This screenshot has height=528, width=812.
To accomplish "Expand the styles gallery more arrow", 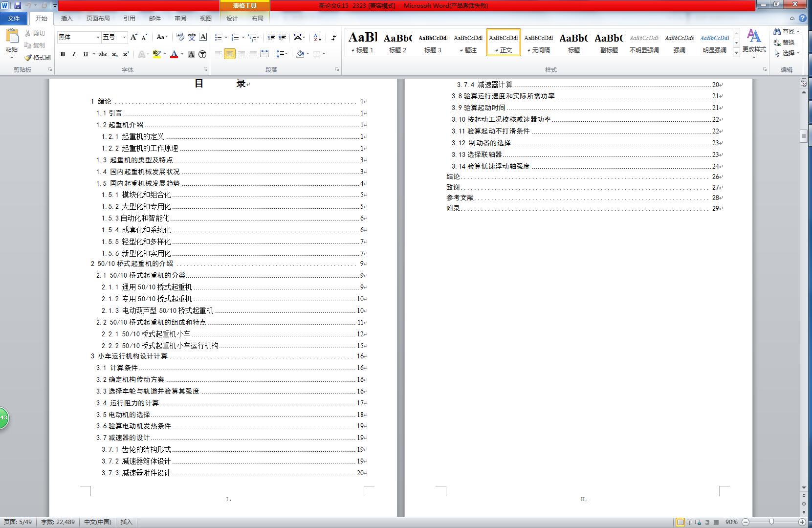I will point(736,53).
